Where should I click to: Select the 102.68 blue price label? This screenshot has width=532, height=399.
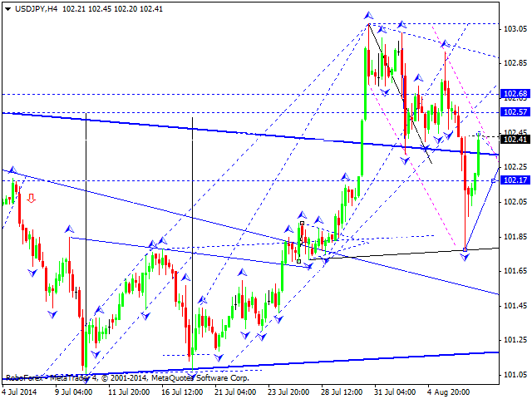click(515, 94)
